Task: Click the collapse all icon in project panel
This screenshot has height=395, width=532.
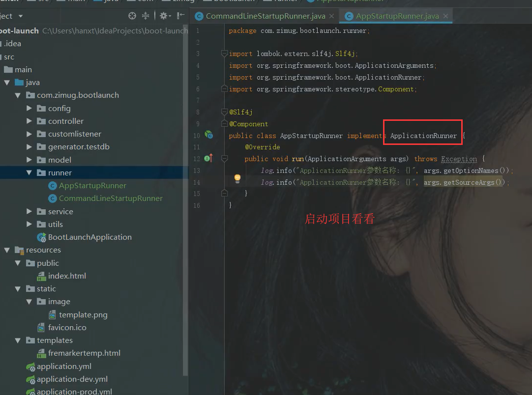Action: point(146,16)
